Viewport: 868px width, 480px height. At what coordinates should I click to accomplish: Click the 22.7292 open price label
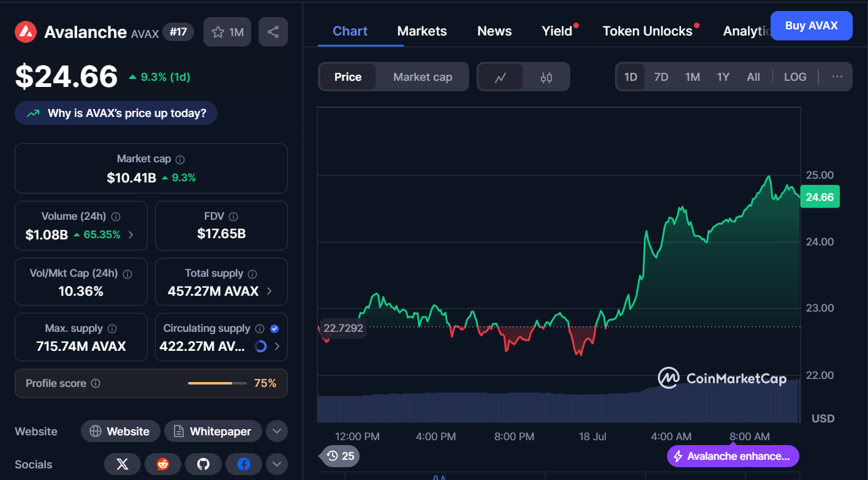[x=343, y=328]
